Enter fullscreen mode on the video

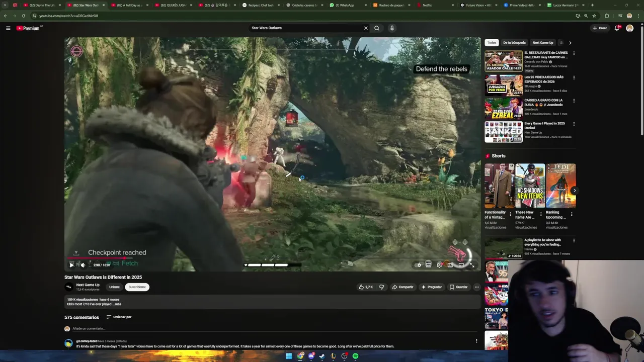click(x=472, y=265)
